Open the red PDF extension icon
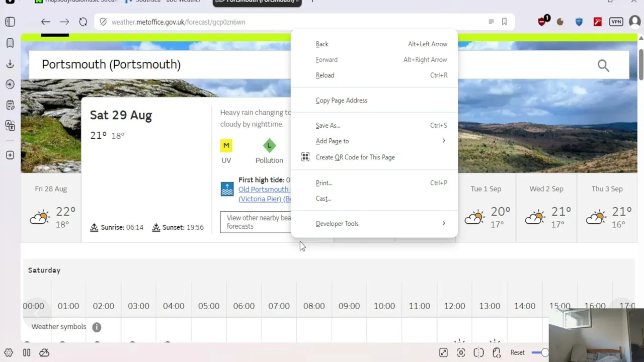This screenshot has width=644, height=362. pyautogui.click(x=597, y=22)
